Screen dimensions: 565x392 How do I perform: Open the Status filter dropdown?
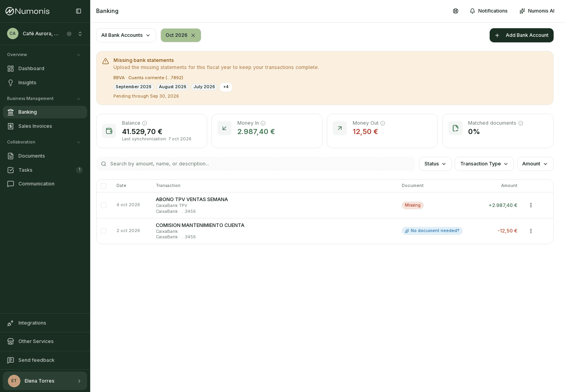436,164
